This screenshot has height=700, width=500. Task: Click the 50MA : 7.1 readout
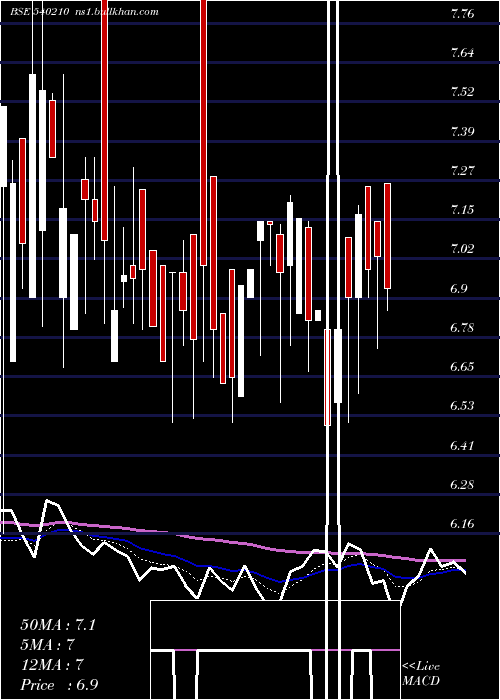pos(58,625)
